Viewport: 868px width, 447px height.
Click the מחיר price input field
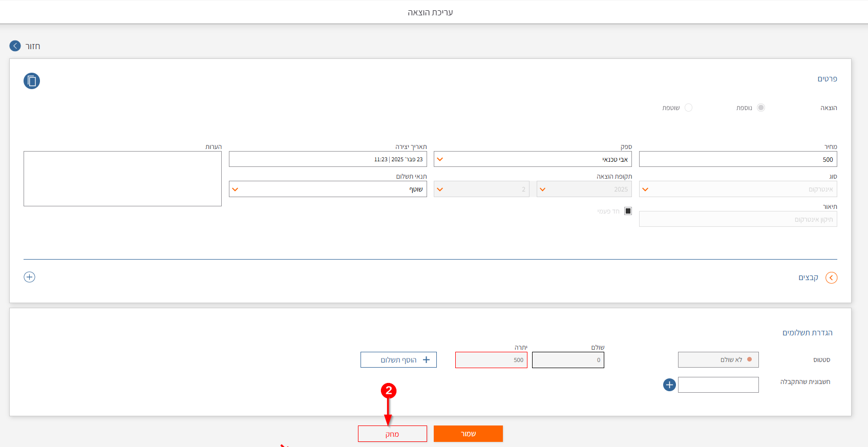tap(737, 159)
